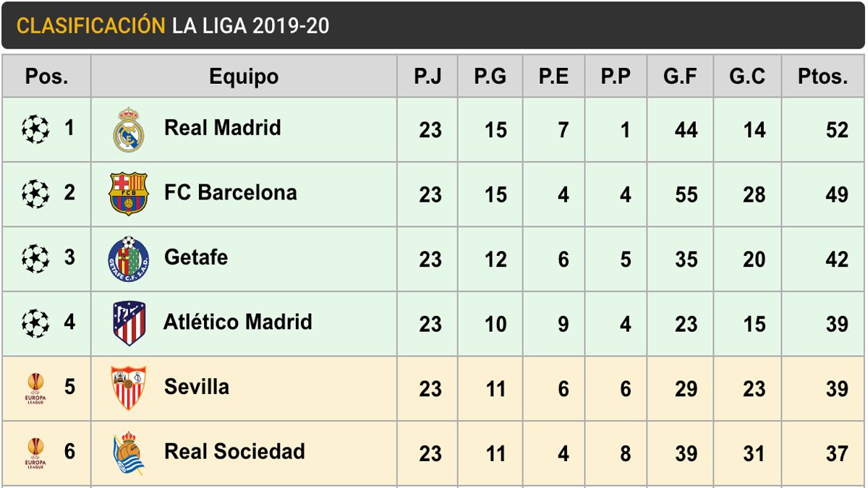Click Europa League icon beside position 6
This screenshot has height=488, width=868.
click(x=35, y=453)
